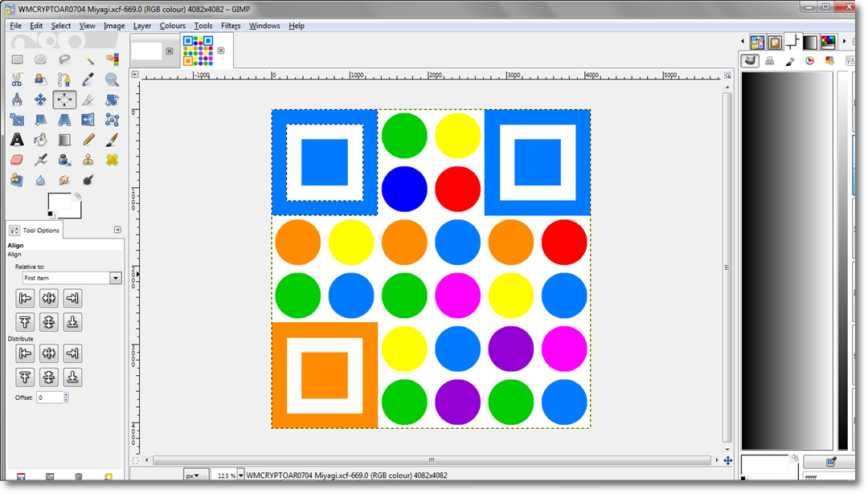The image size is (868, 494).
Task: Align bottom edge of target
Action: (72, 322)
